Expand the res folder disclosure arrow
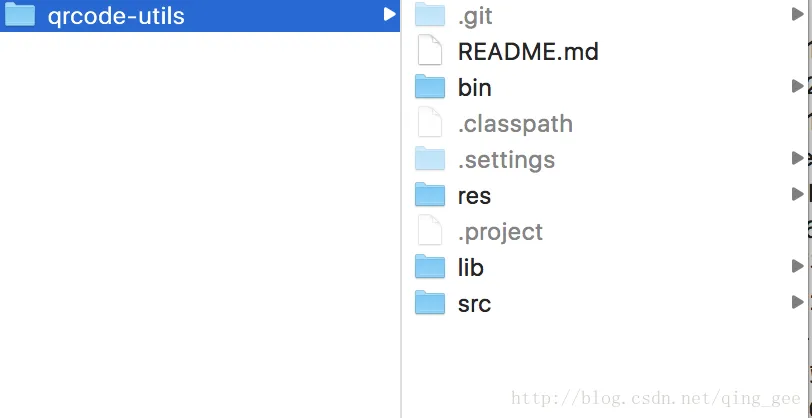The image size is (812, 418). 797,195
